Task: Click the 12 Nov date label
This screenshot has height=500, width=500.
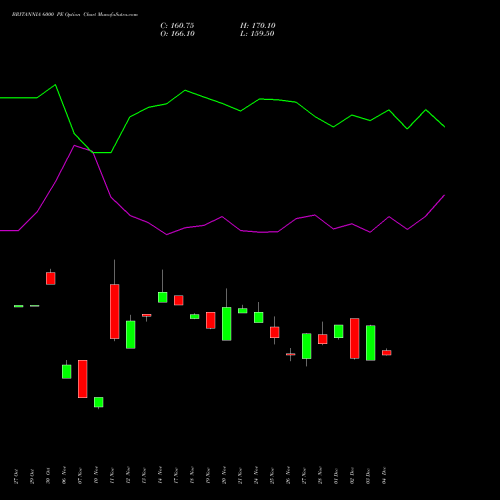Action: tap(128, 475)
